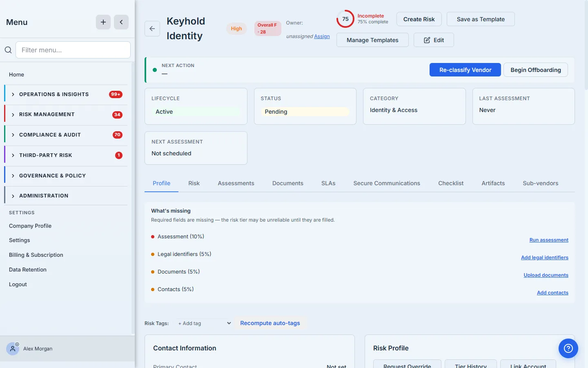Click Run assessment link

tap(549, 240)
